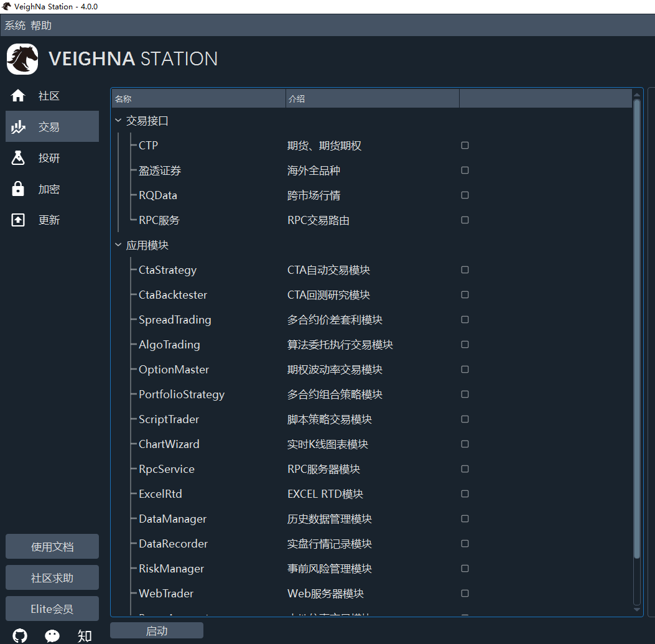Switch to the 投研 section
This screenshot has width=655, height=644.
click(x=52, y=158)
